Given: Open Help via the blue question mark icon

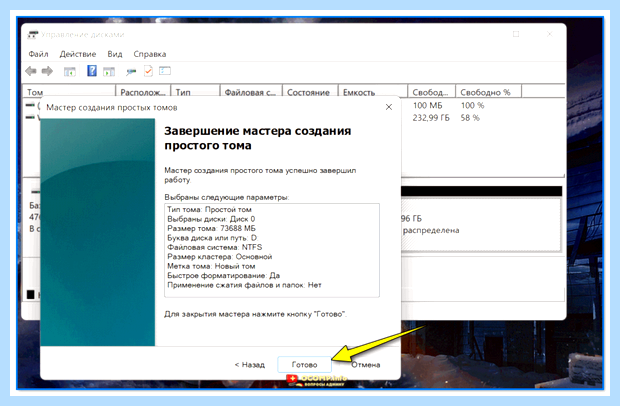Looking at the screenshot, I should (x=92, y=71).
